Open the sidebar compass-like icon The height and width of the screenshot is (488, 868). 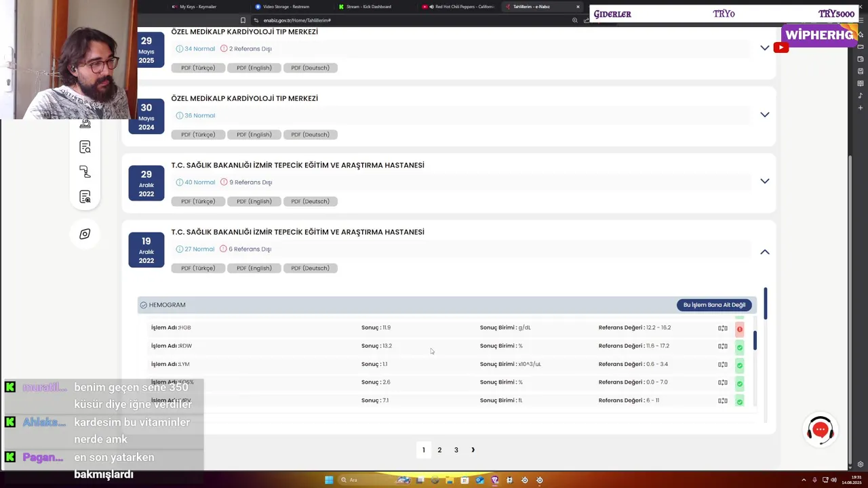pyautogui.click(x=85, y=234)
